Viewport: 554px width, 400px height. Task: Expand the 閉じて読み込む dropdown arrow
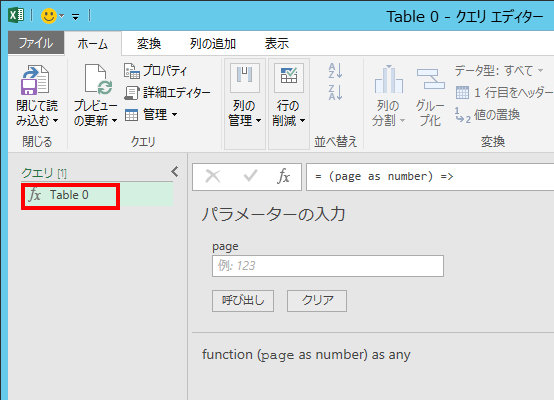[55, 121]
